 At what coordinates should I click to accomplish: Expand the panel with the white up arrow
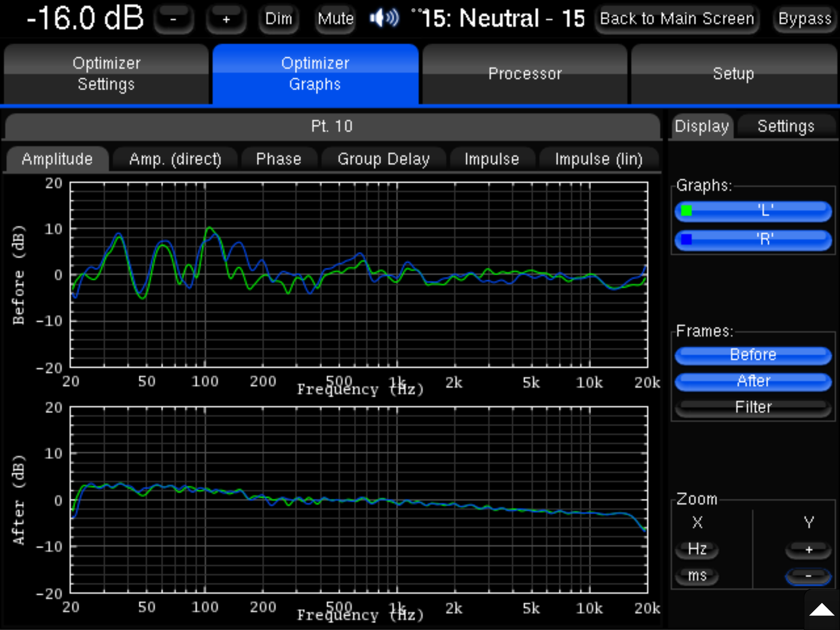[822, 610]
